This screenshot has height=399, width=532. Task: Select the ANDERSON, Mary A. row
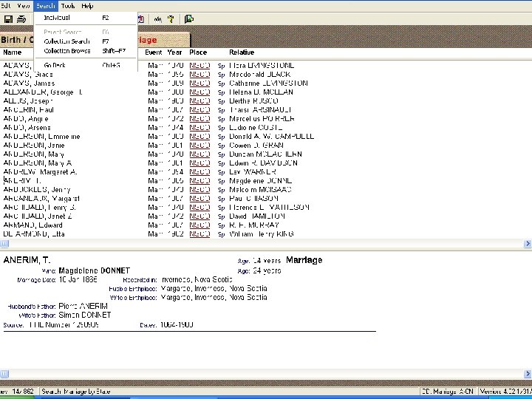(38, 163)
